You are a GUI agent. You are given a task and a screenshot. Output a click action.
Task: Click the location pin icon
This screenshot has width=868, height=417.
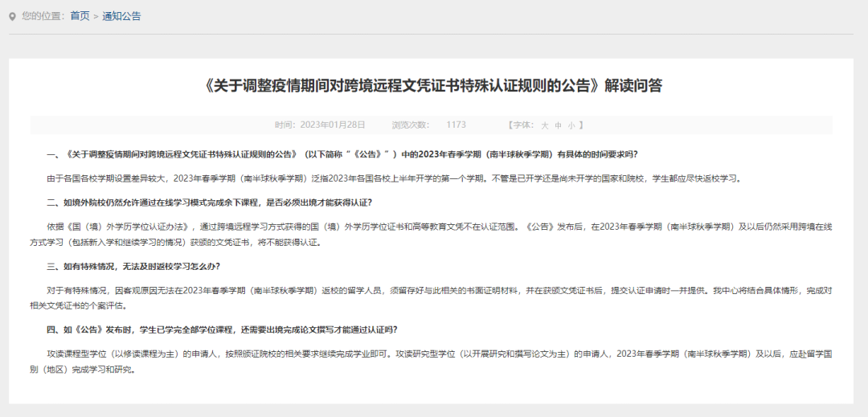pos(13,17)
